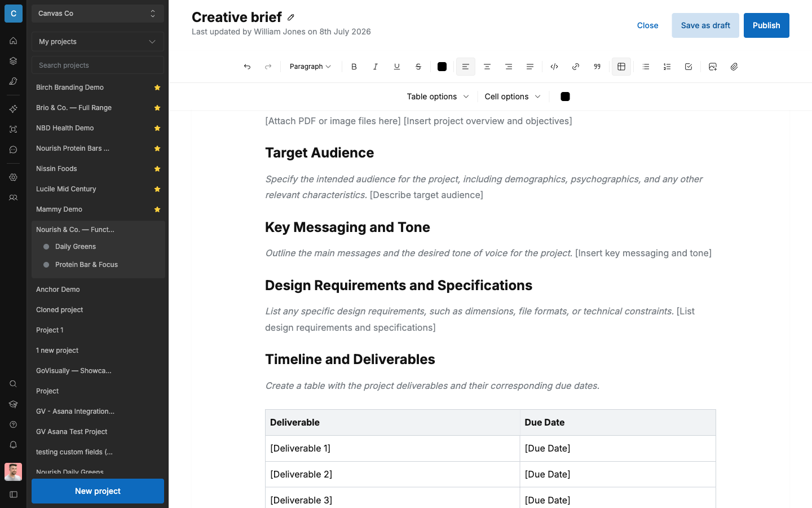Create a bulleted list

tap(646, 67)
